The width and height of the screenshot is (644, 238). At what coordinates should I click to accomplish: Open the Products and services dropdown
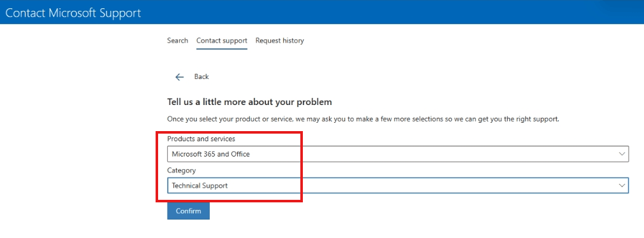point(398,154)
